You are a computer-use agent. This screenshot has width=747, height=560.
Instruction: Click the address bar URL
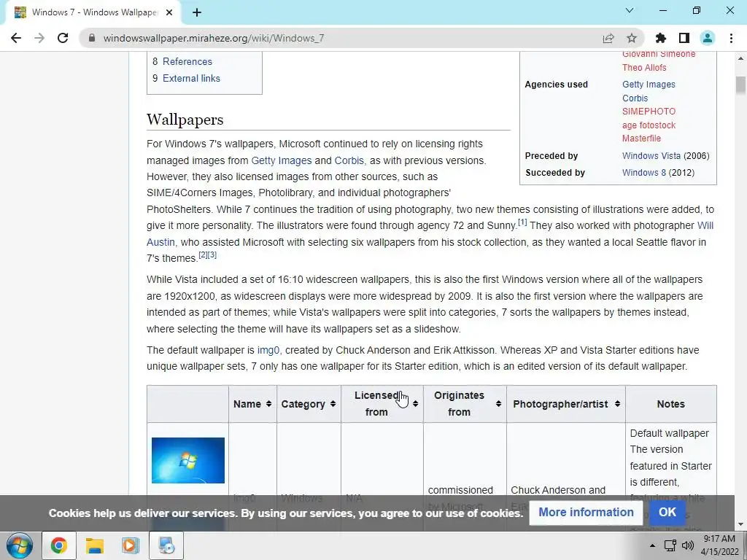[214, 38]
